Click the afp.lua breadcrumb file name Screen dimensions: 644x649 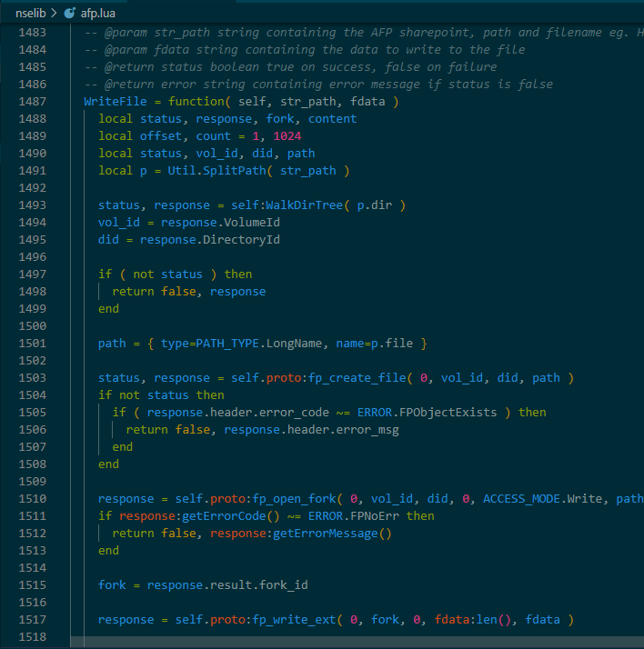click(x=97, y=14)
